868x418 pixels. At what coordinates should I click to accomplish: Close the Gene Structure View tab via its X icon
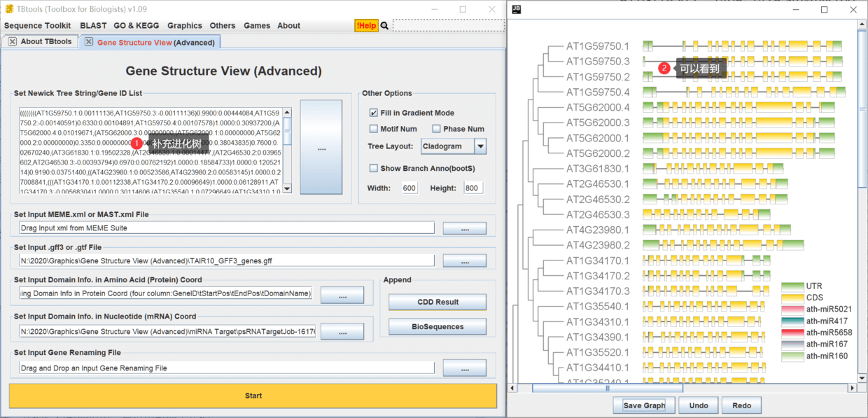tap(89, 42)
